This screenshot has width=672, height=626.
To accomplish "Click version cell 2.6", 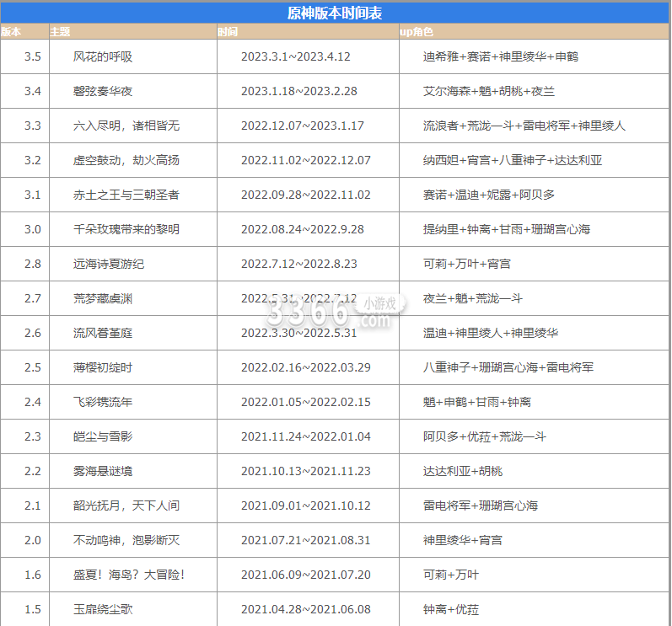I will pyautogui.click(x=33, y=333).
